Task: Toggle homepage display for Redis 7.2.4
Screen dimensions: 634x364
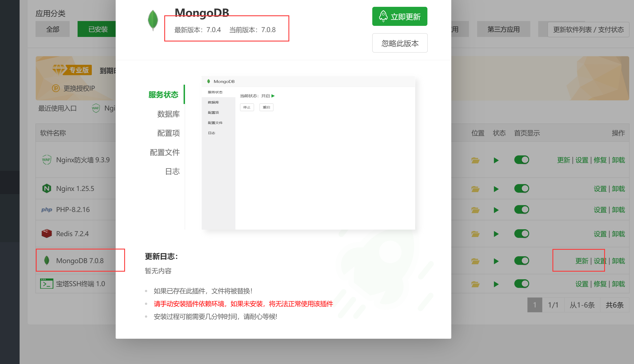Action: tap(521, 234)
